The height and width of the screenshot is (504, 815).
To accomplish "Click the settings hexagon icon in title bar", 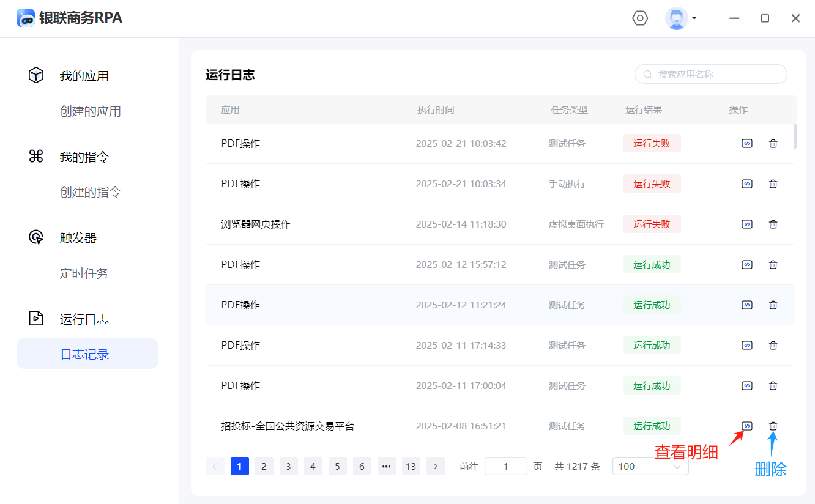I will coord(639,18).
